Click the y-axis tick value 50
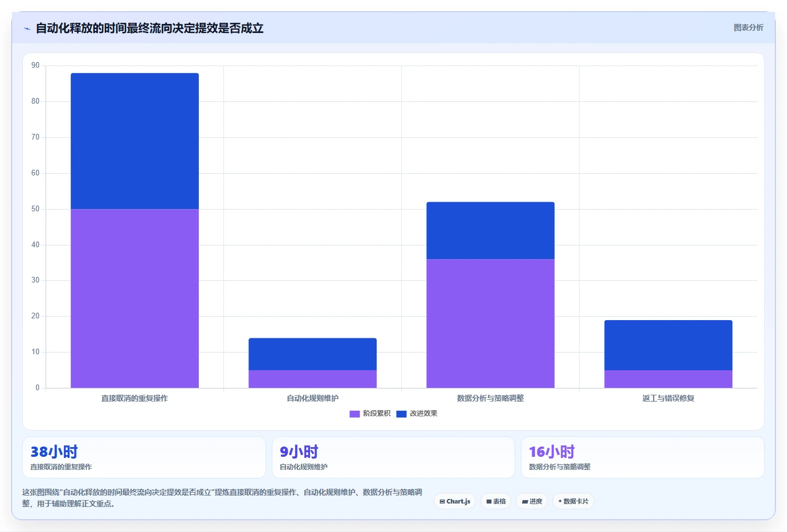787x532 pixels. tap(35, 209)
